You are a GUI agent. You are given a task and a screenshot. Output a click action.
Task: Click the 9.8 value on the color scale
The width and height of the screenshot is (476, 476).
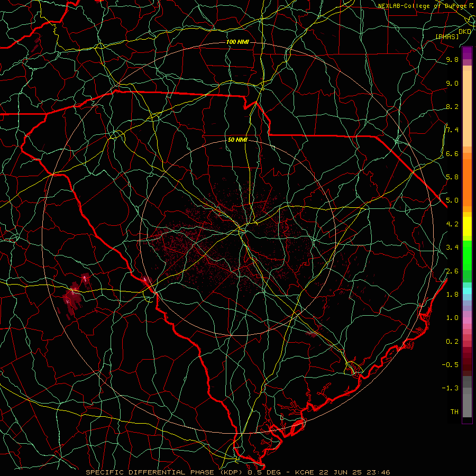point(452,60)
